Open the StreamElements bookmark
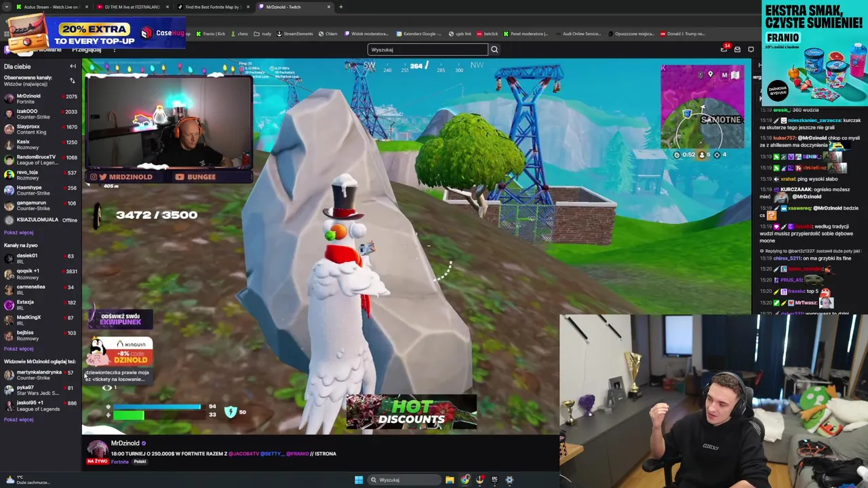 coord(295,34)
